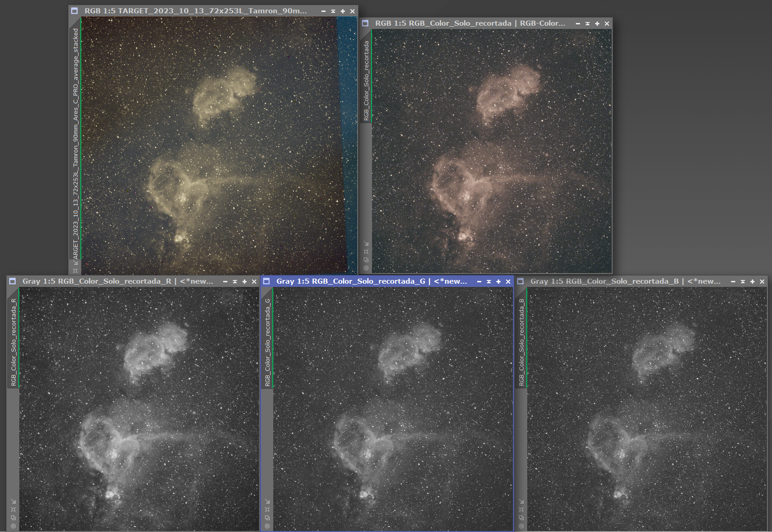Screen dimensions: 772x532
Task: Click the grayscale image in the recortada_G window
Action: (x=393, y=409)
